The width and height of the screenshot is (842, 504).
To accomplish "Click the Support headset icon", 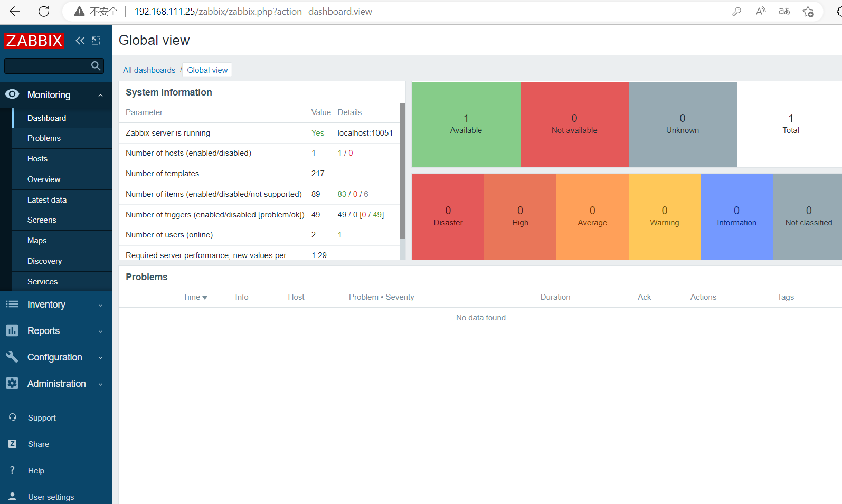I will pos(12,417).
